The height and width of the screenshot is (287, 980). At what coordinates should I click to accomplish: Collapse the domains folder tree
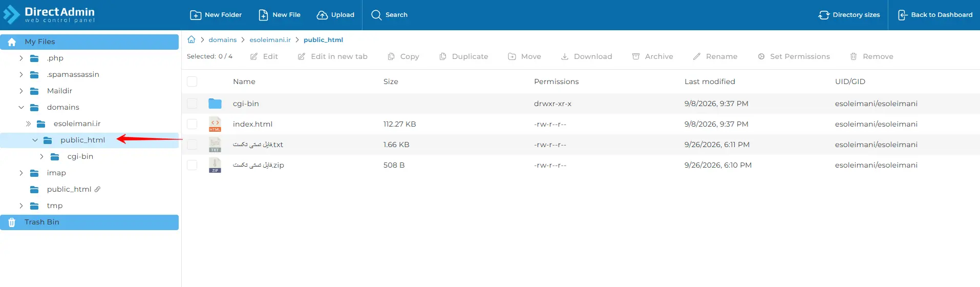pos(21,107)
